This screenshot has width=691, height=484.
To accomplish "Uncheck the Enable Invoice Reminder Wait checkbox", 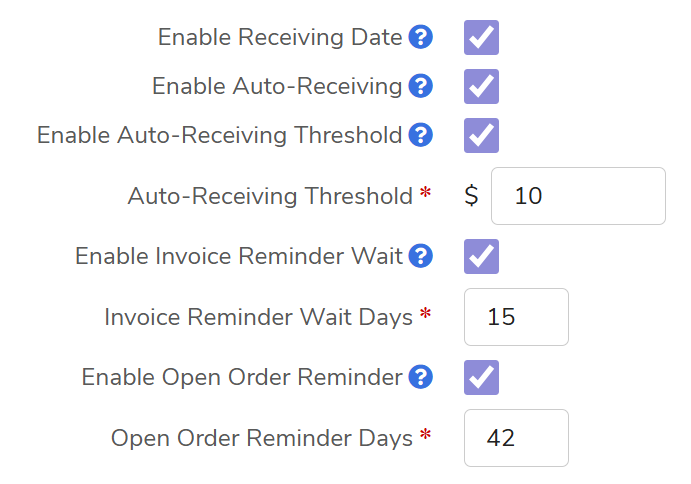I will click(x=481, y=257).
